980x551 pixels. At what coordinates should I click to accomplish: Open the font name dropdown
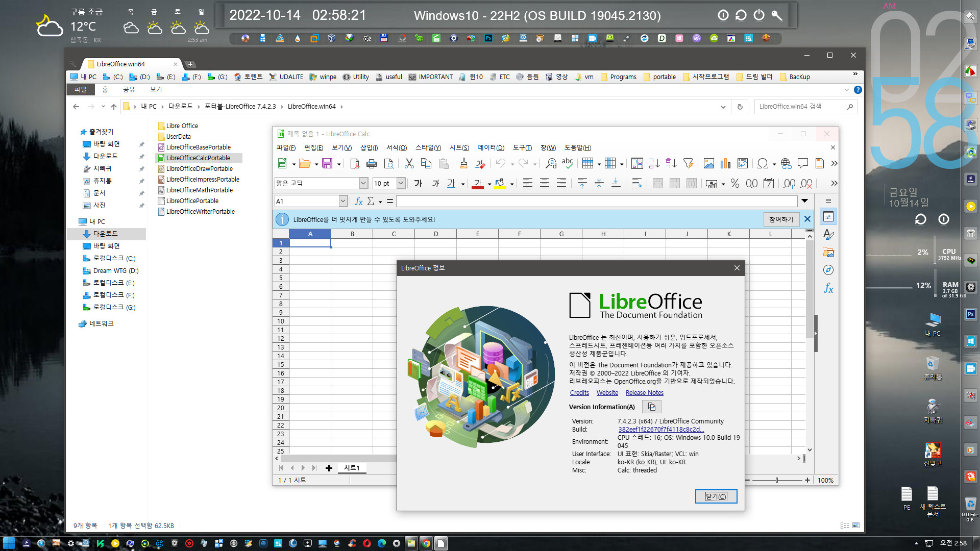pos(363,183)
